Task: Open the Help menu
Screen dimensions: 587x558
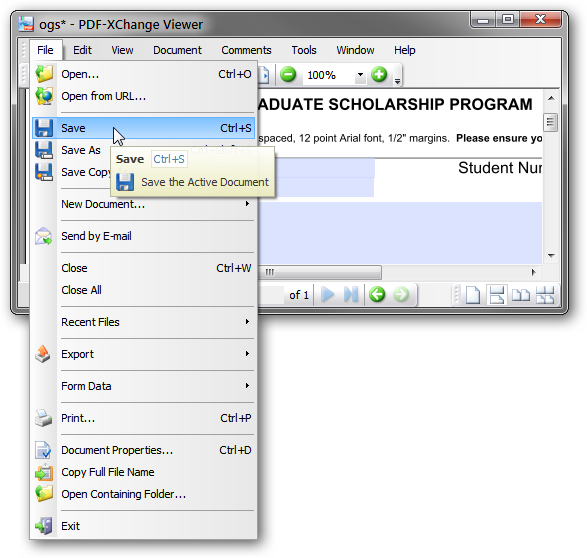Action: pyautogui.click(x=405, y=50)
